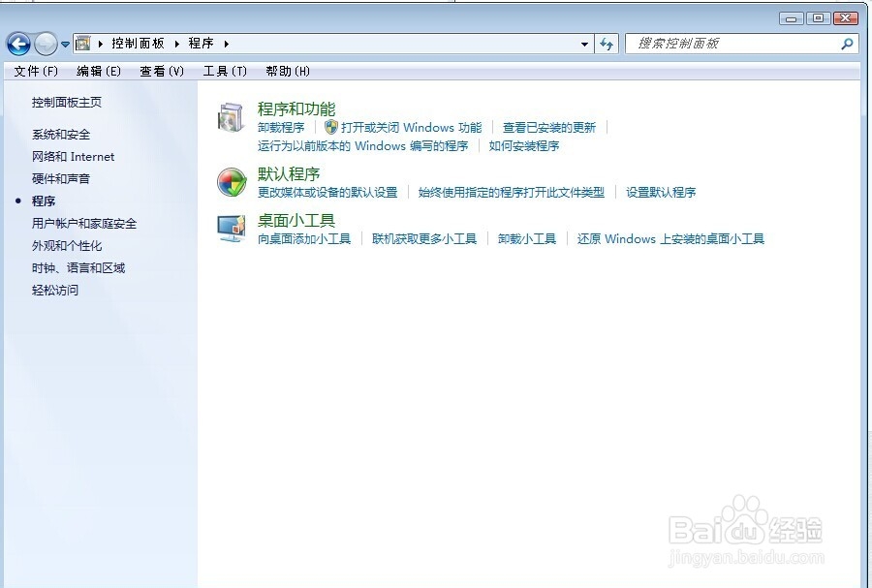
Task: Open 桌面小工具 via its icon
Action: pos(231,229)
